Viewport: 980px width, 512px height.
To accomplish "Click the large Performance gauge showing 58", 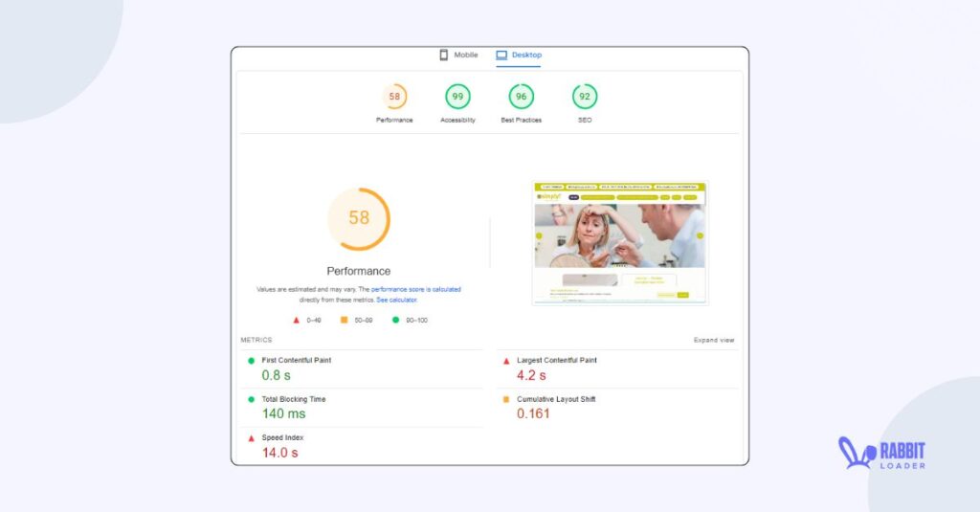I will pyautogui.click(x=359, y=219).
